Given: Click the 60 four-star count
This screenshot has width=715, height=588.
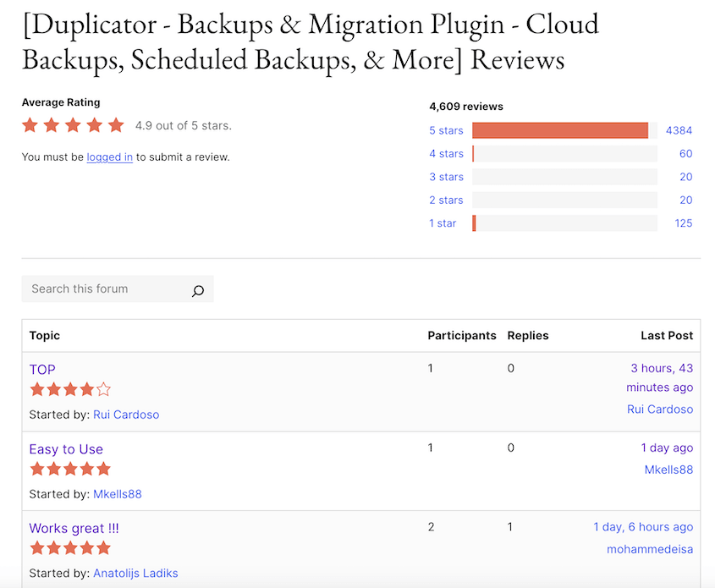Looking at the screenshot, I should pos(686,154).
